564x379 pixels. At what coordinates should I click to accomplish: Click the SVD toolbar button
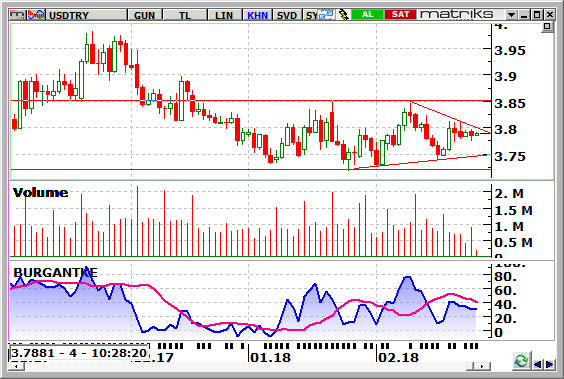287,15
